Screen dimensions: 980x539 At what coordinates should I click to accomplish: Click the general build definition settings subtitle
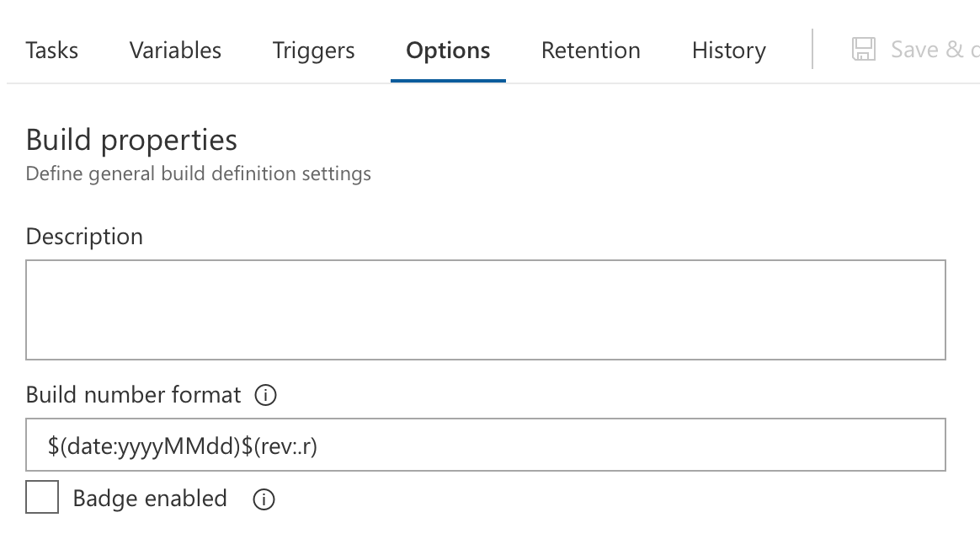pyautogui.click(x=198, y=174)
